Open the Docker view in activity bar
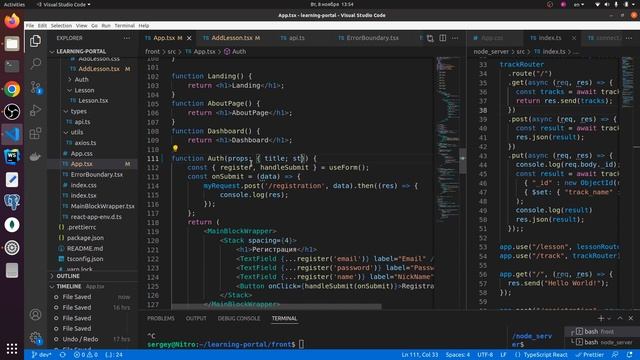 36,156
